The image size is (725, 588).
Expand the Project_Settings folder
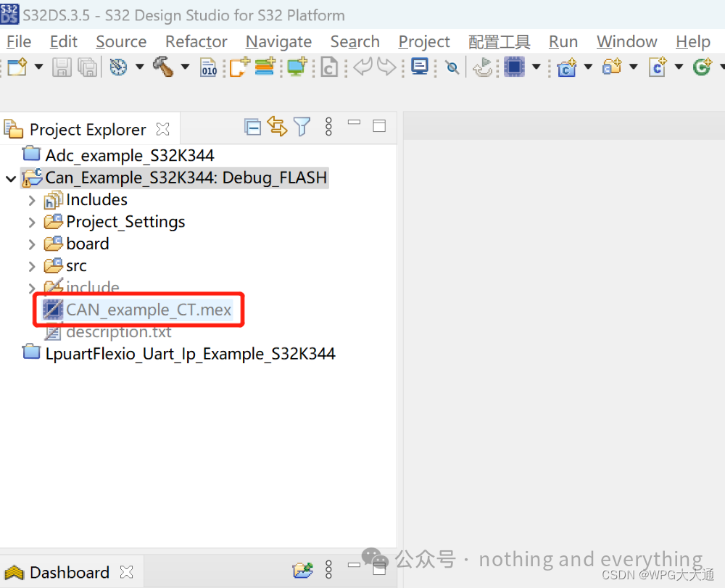point(31,223)
